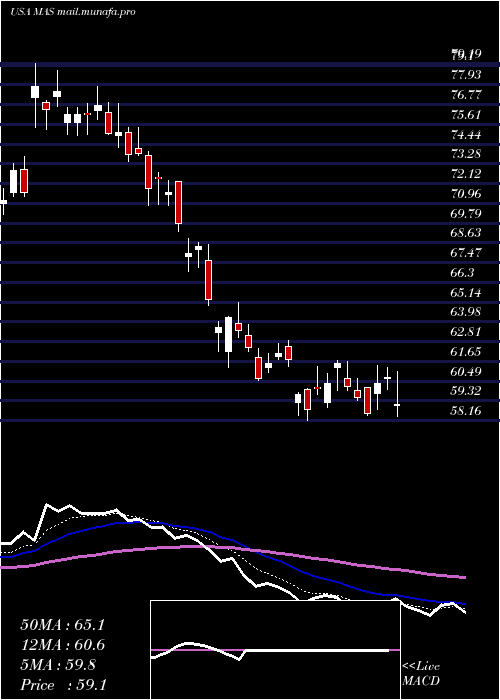Click the 66.3 price axis label
500x700 pixels.
pos(462,272)
